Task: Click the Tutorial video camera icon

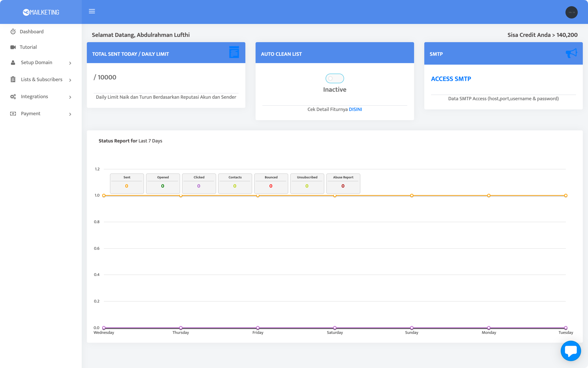Action: [x=13, y=47]
